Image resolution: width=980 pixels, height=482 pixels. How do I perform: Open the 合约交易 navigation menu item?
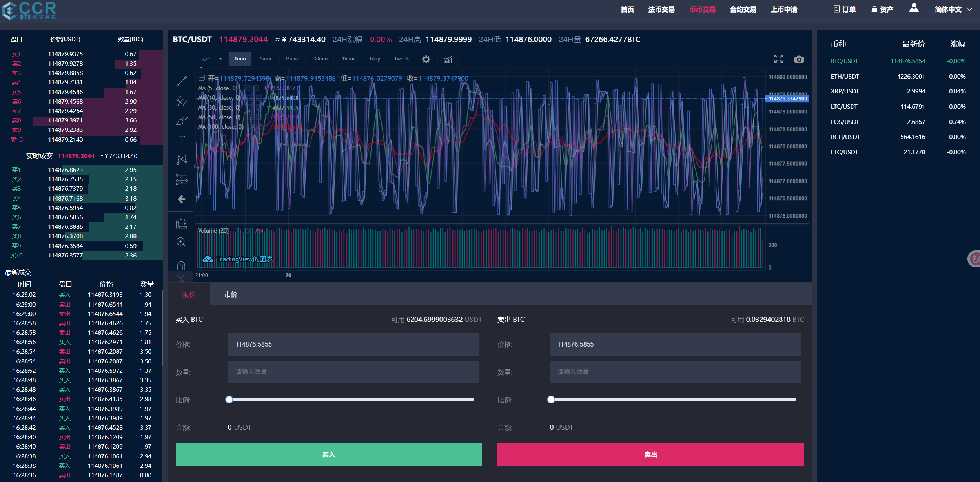(x=743, y=9)
